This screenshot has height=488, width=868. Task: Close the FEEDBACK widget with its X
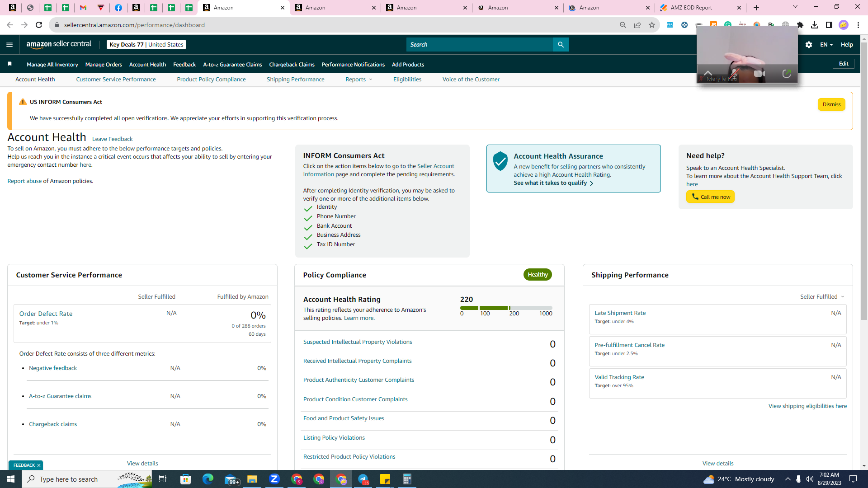39,465
